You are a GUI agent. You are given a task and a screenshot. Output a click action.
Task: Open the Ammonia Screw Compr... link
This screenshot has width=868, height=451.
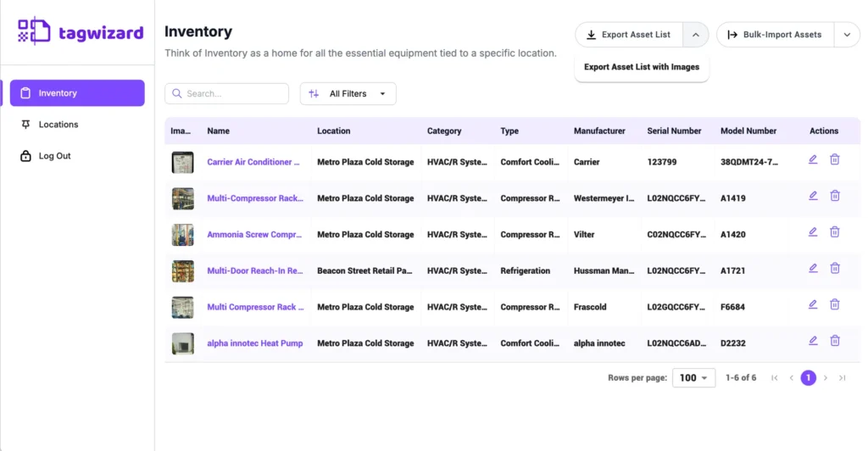(254, 235)
